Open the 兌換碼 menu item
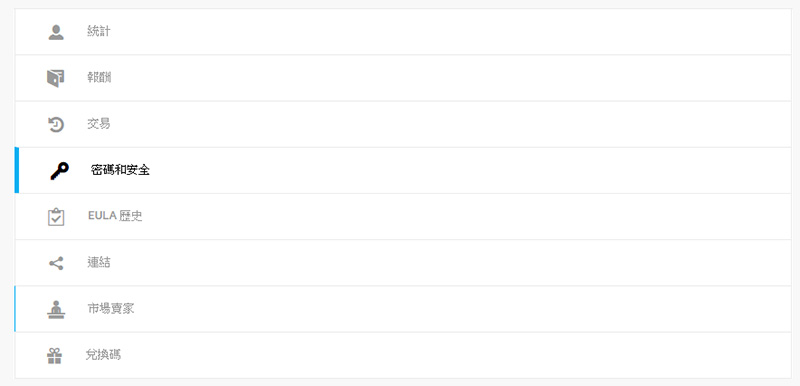The width and height of the screenshot is (800, 386). pos(103,355)
